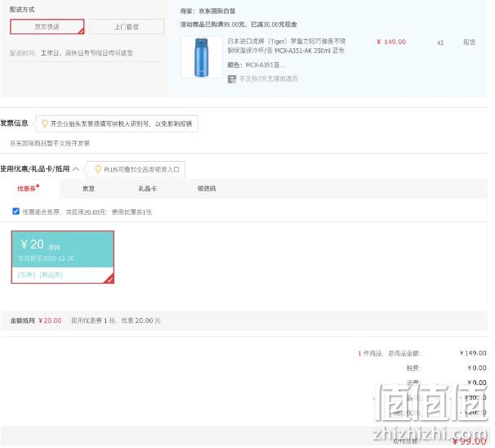This screenshot has width=495, height=448.
Task: Click the 发票信息 heading
Action: 14,123
